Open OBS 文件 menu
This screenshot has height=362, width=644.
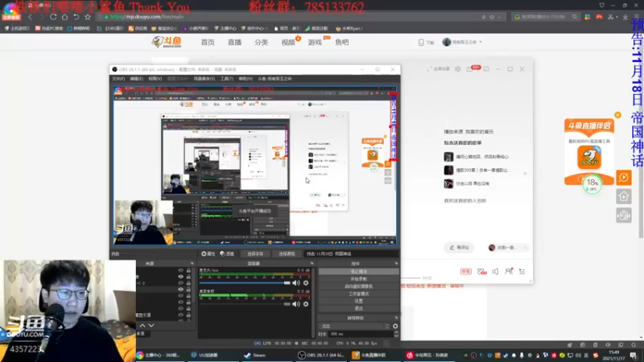point(118,78)
